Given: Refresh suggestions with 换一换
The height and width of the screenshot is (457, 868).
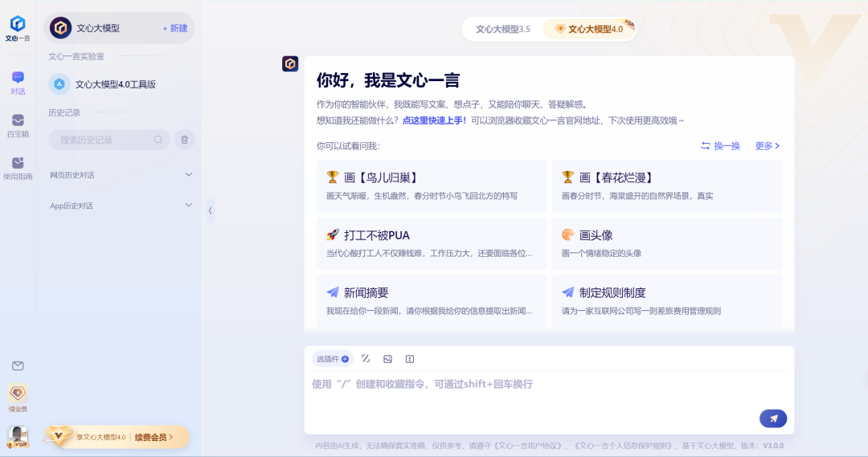Looking at the screenshot, I should coord(720,146).
